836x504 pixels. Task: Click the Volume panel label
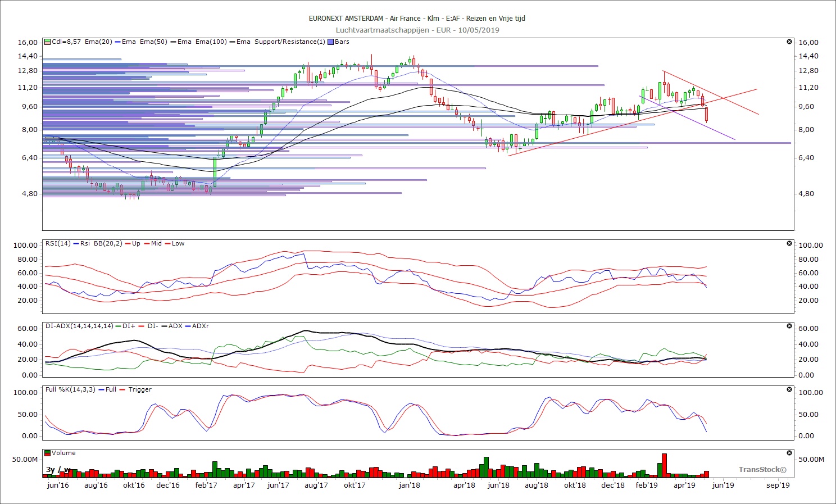tap(63, 453)
